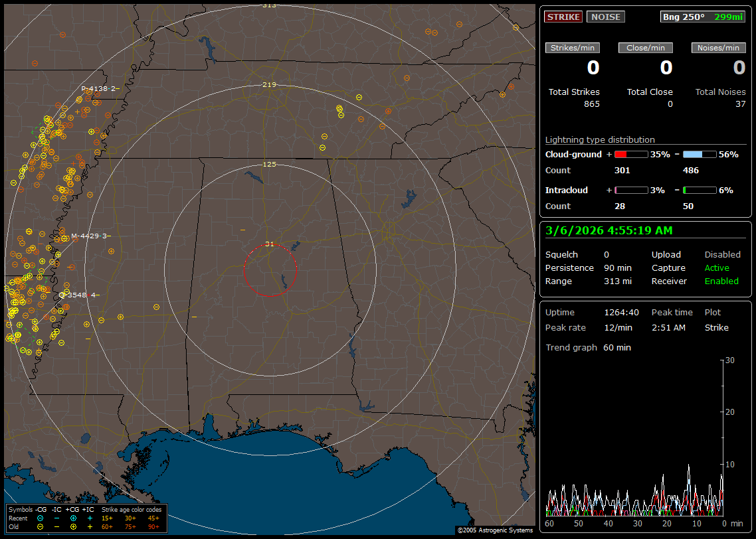Toggle the NOISE mode button

click(605, 17)
